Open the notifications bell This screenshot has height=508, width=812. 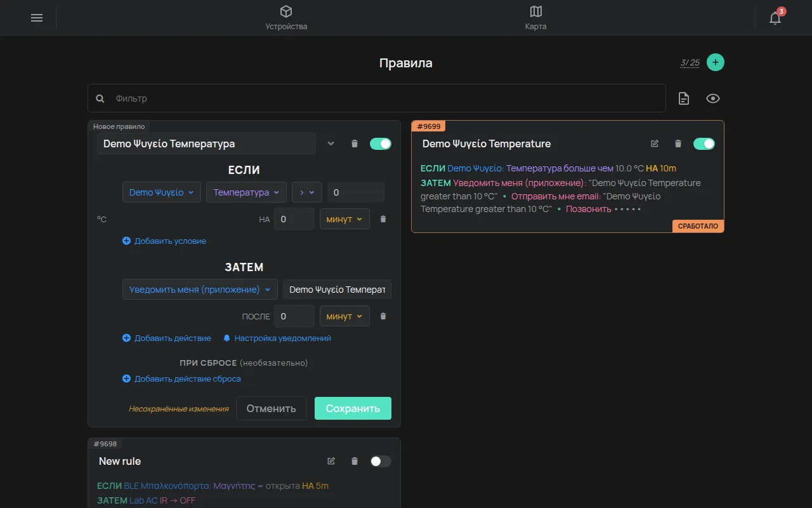pyautogui.click(x=775, y=18)
